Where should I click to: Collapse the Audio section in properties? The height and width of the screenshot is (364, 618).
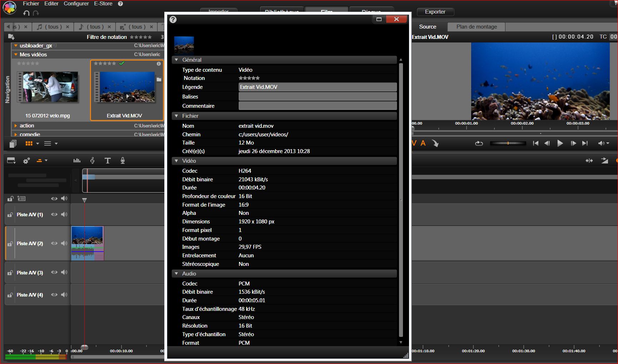tap(176, 274)
